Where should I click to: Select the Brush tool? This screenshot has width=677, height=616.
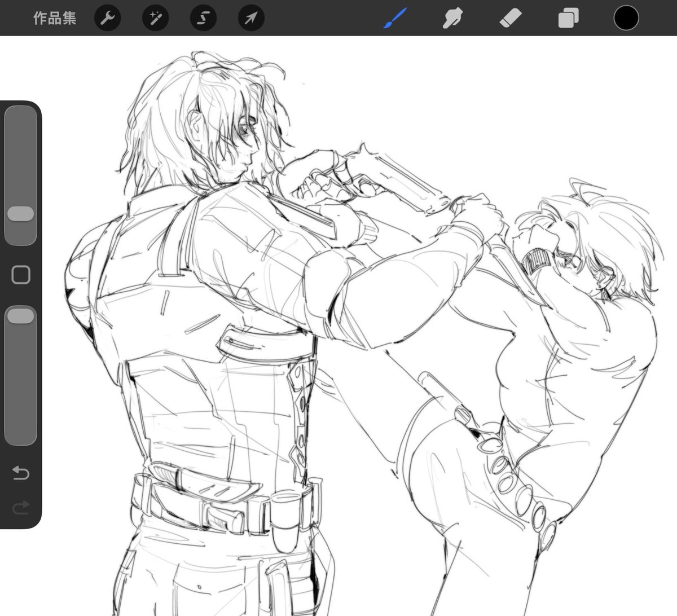[x=395, y=19]
